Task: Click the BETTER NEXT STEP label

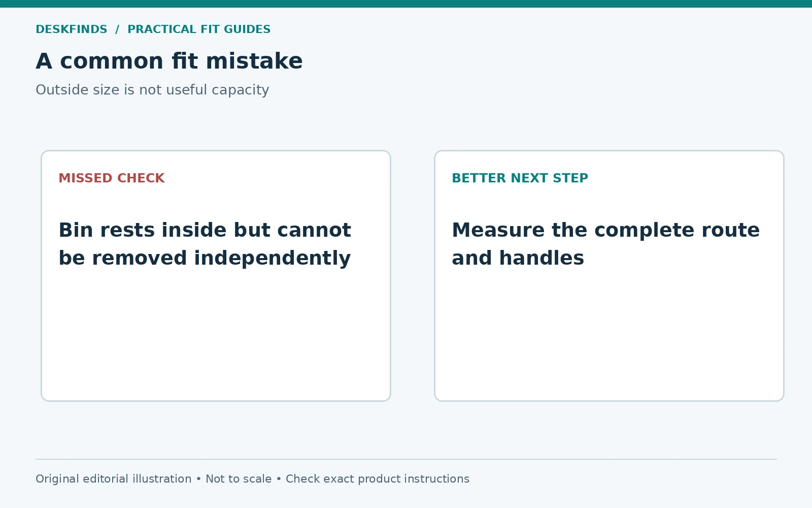Action: pyautogui.click(x=520, y=178)
